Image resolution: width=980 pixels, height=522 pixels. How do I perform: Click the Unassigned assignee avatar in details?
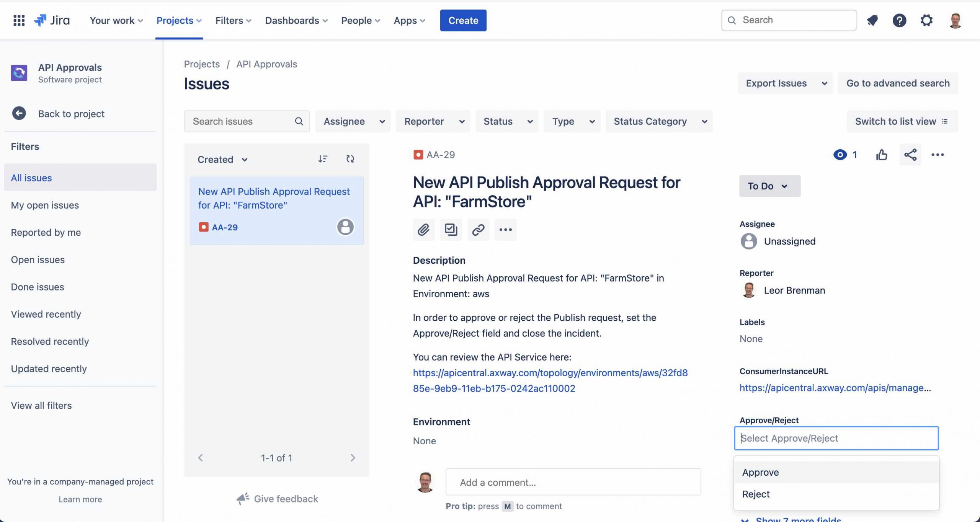(x=749, y=241)
